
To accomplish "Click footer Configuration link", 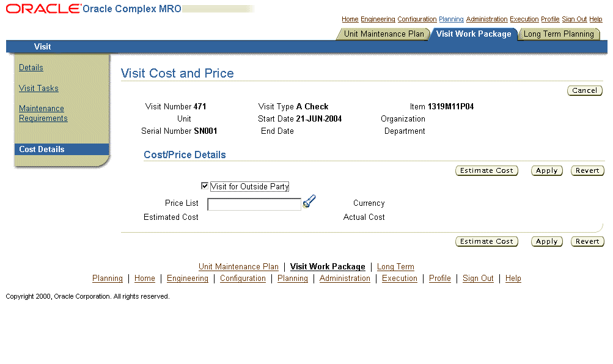I will point(243,278).
